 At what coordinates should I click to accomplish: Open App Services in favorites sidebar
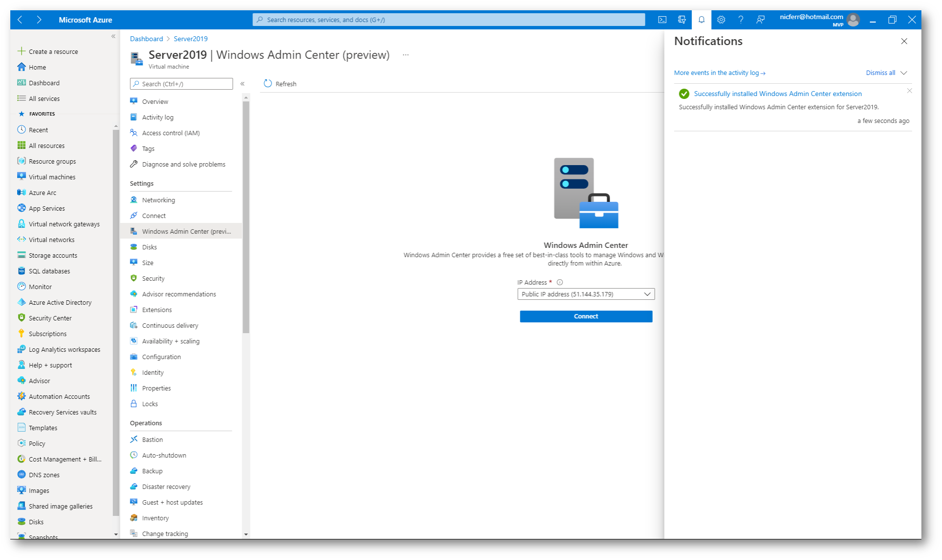(47, 208)
